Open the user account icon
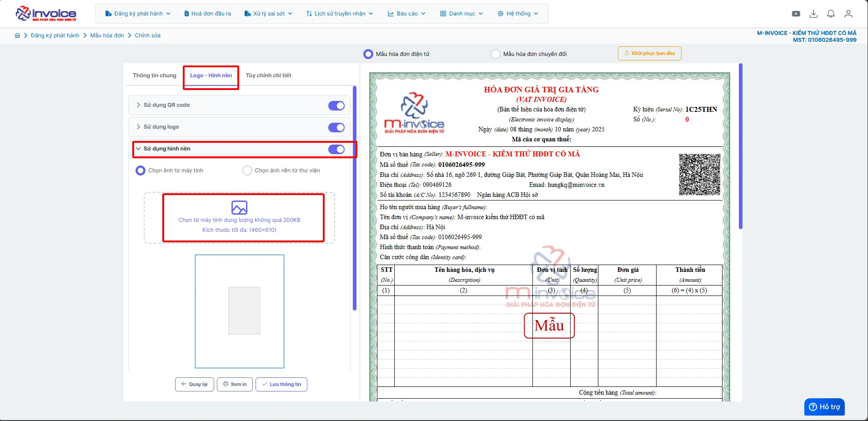The height and width of the screenshot is (421, 868). (x=848, y=14)
